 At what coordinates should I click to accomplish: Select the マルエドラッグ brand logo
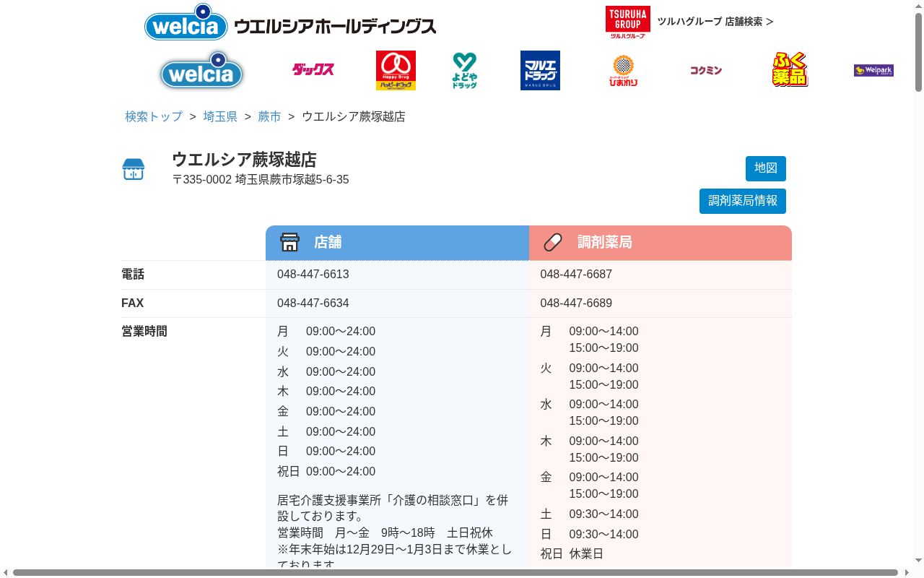tap(540, 70)
